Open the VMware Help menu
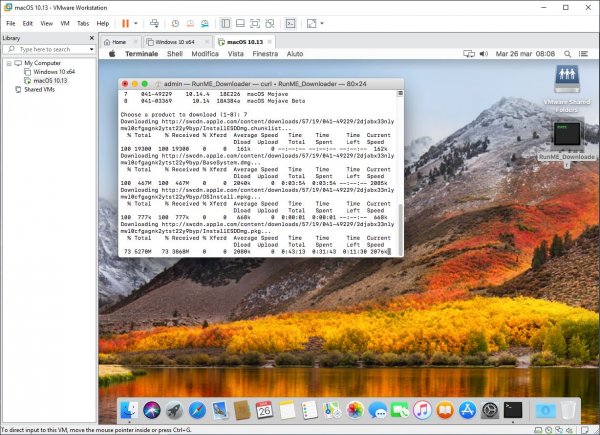Screen dimensions: 600x435 pos(103,24)
